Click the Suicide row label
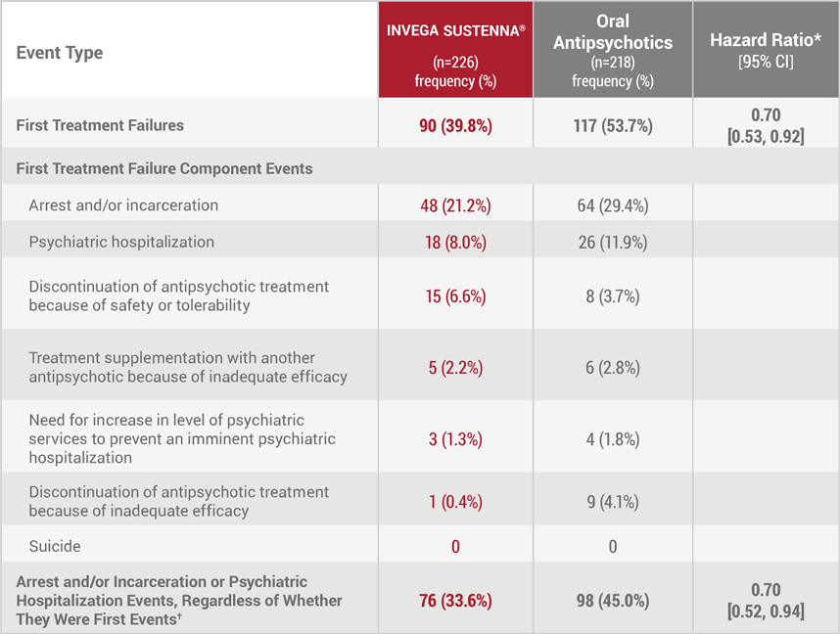840x634 pixels. coord(55,546)
